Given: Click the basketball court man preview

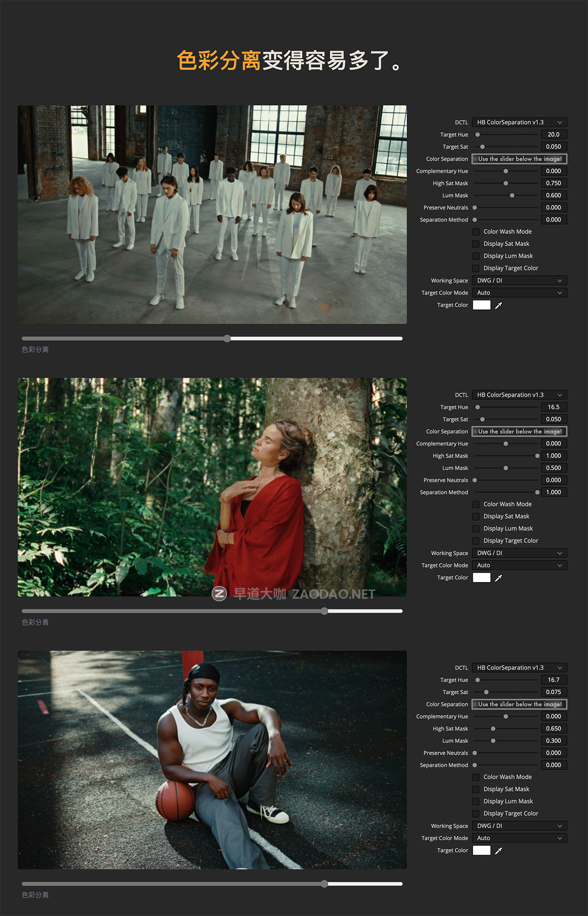Looking at the screenshot, I should tap(212, 760).
